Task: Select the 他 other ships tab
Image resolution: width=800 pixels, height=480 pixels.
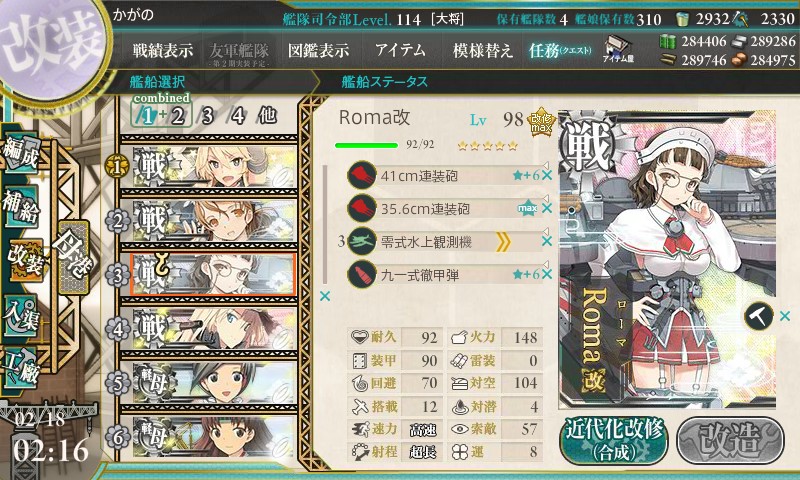Action: tap(267, 115)
